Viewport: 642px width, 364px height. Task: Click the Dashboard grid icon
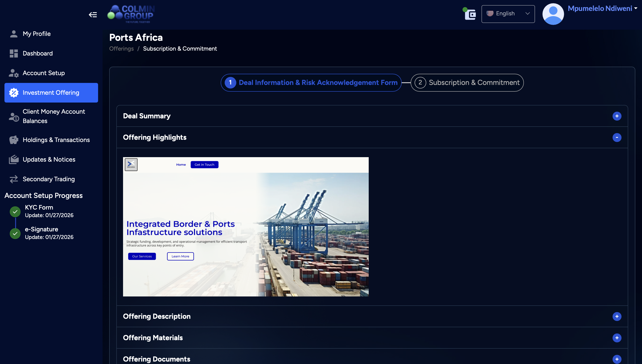pos(14,53)
